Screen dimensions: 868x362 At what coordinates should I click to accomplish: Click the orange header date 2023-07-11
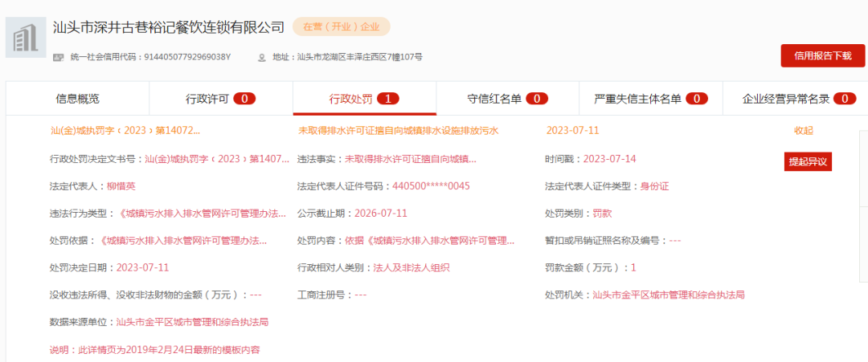pyautogui.click(x=572, y=131)
